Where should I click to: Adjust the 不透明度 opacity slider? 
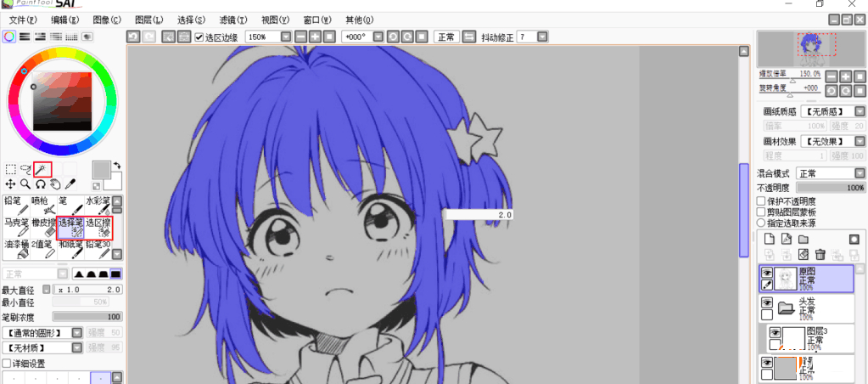pos(831,189)
